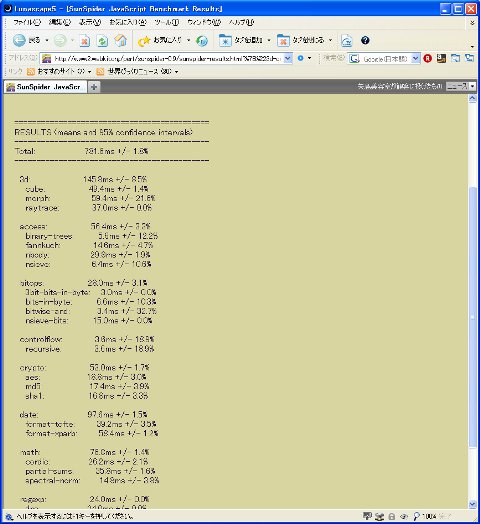This screenshot has width=480, height=524.
Task: Click the globe history icon in toolbar
Action: 202,41
